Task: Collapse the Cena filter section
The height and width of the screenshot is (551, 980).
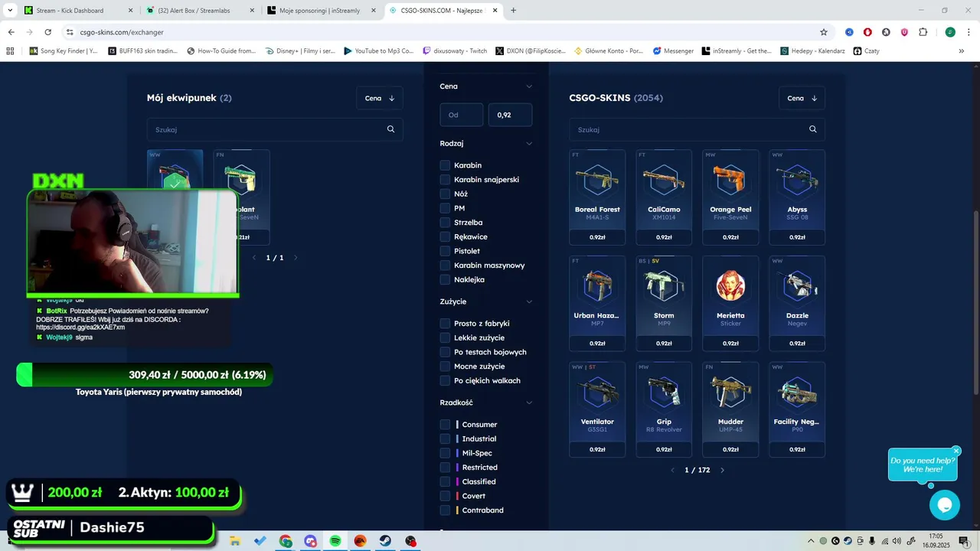Action: click(528, 86)
